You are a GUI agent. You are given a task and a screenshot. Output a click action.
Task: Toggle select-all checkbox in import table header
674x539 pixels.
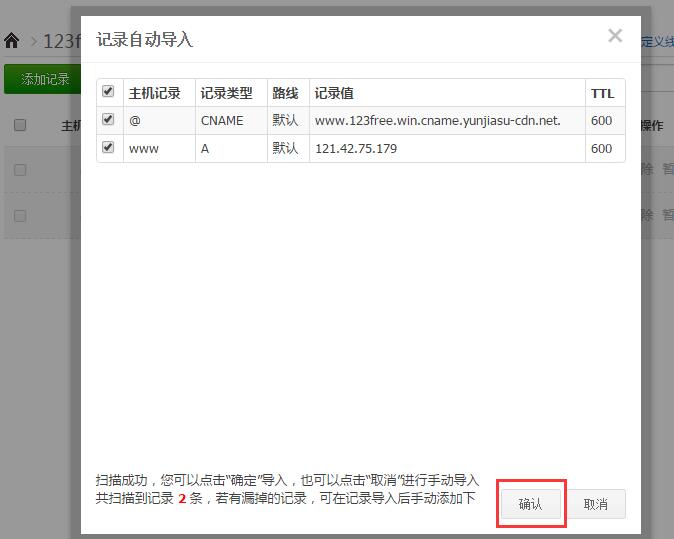pos(108,92)
